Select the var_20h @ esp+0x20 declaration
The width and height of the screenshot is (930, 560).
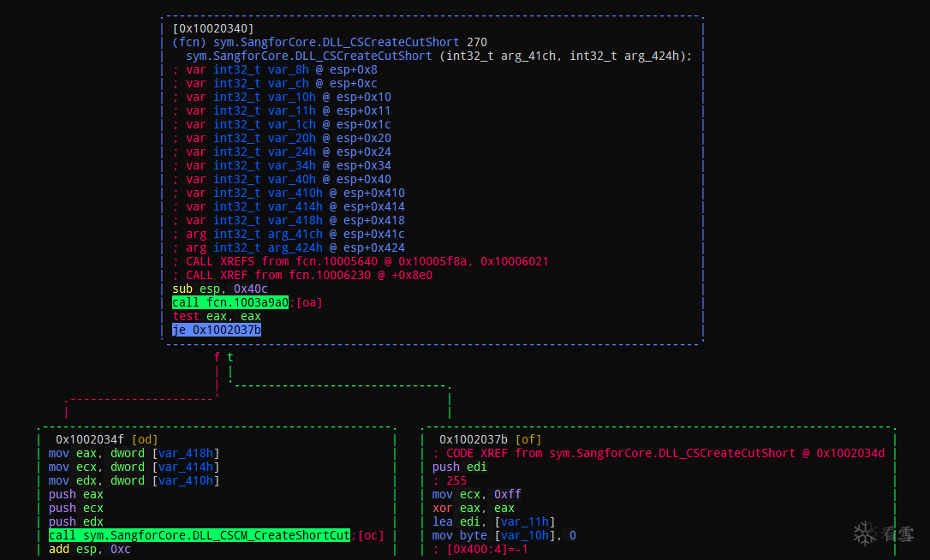pyautogui.click(x=282, y=138)
